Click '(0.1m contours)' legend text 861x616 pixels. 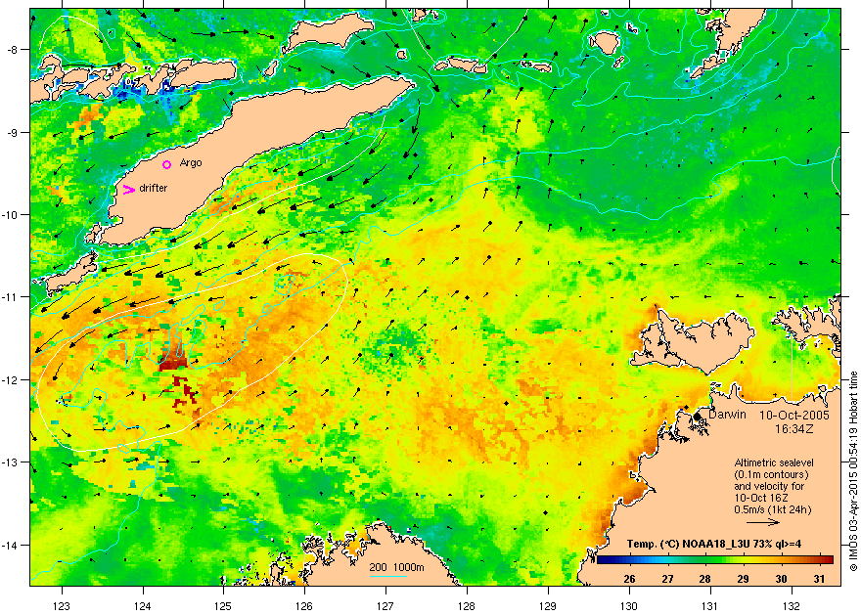[771, 474]
